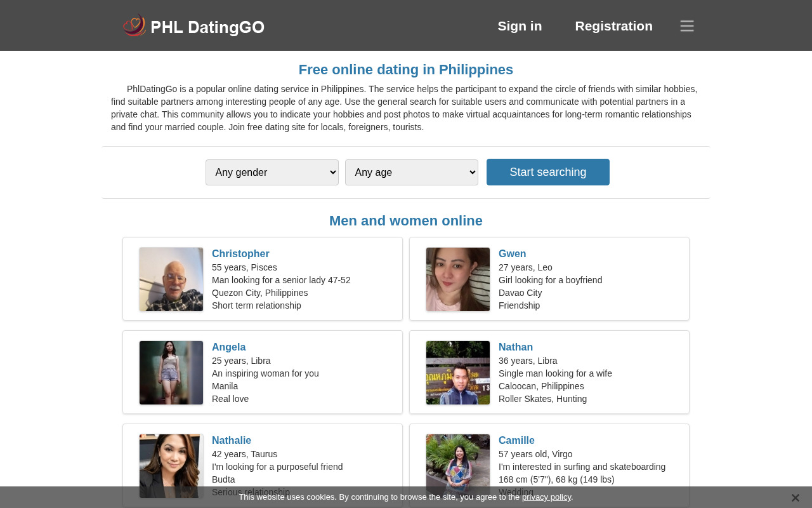Image resolution: width=812 pixels, height=508 pixels.
Task: Open the hamburger menu icon
Action: click(x=687, y=26)
